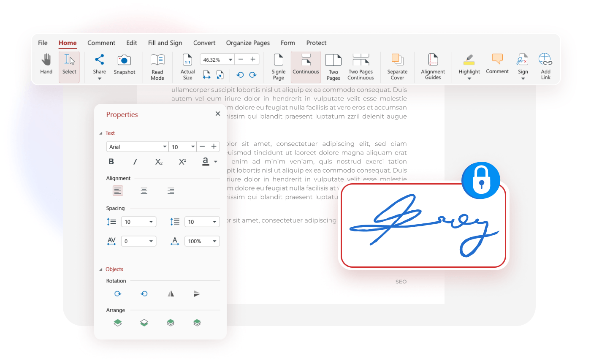Enable center text alignment
This screenshot has width=591, height=364.
click(144, 190)
